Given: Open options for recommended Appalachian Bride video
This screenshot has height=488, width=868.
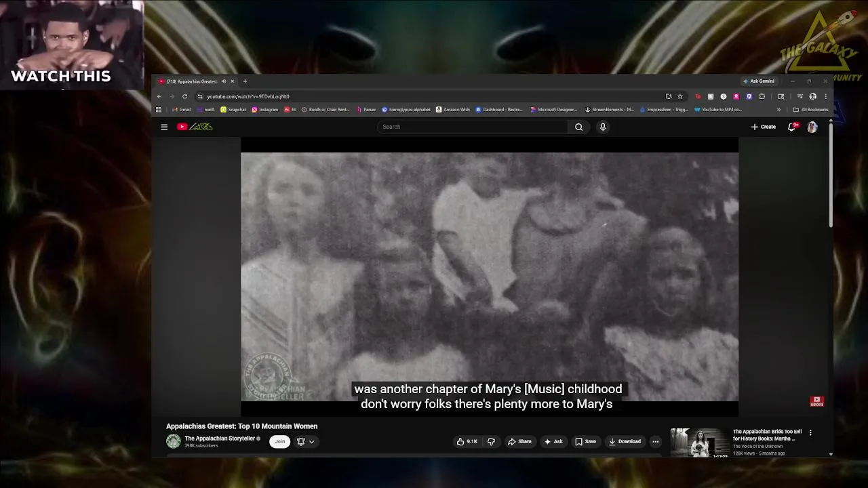Looking at the screenshot, I should pos(810,432).
